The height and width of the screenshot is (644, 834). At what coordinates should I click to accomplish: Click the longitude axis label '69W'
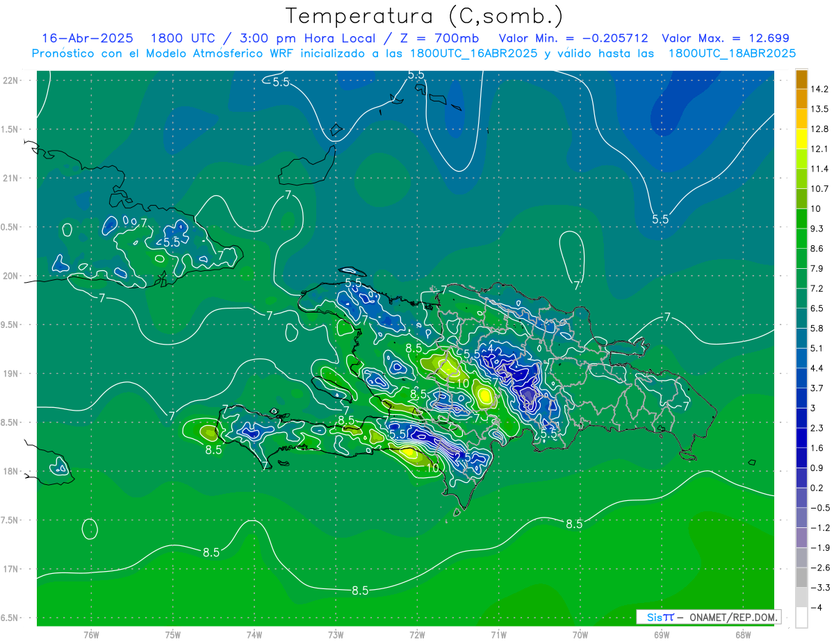pos(662,635)
